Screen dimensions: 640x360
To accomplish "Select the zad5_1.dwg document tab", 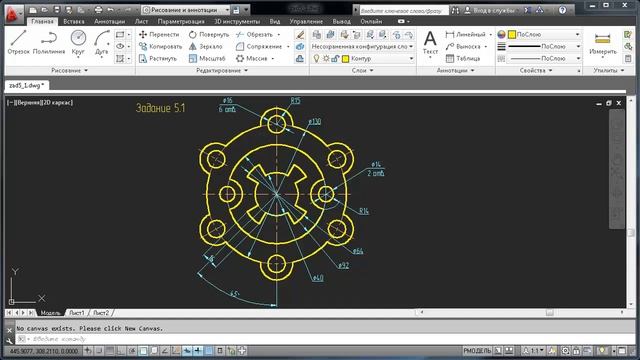I will click(x=27, y=85).
